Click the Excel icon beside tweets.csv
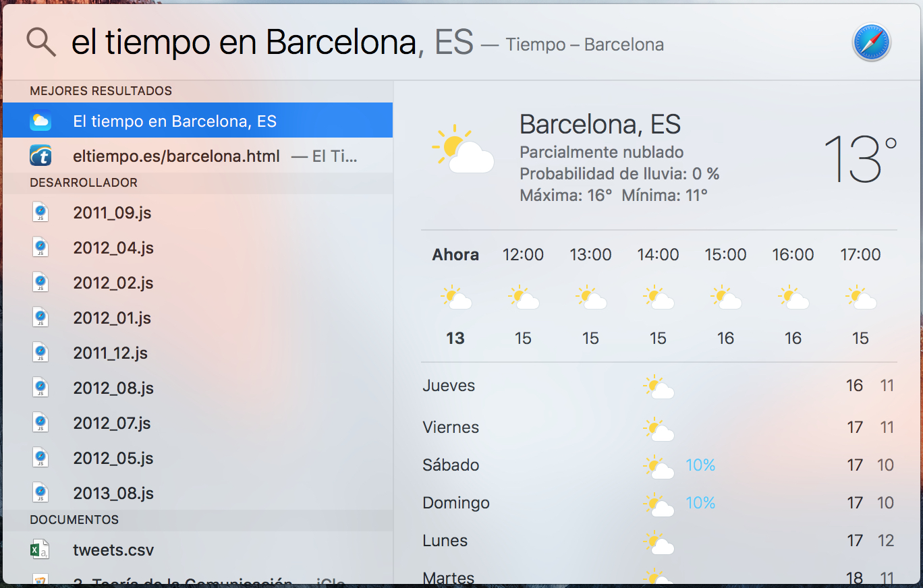This screenshot has width=923, height=588. (40, 550)
